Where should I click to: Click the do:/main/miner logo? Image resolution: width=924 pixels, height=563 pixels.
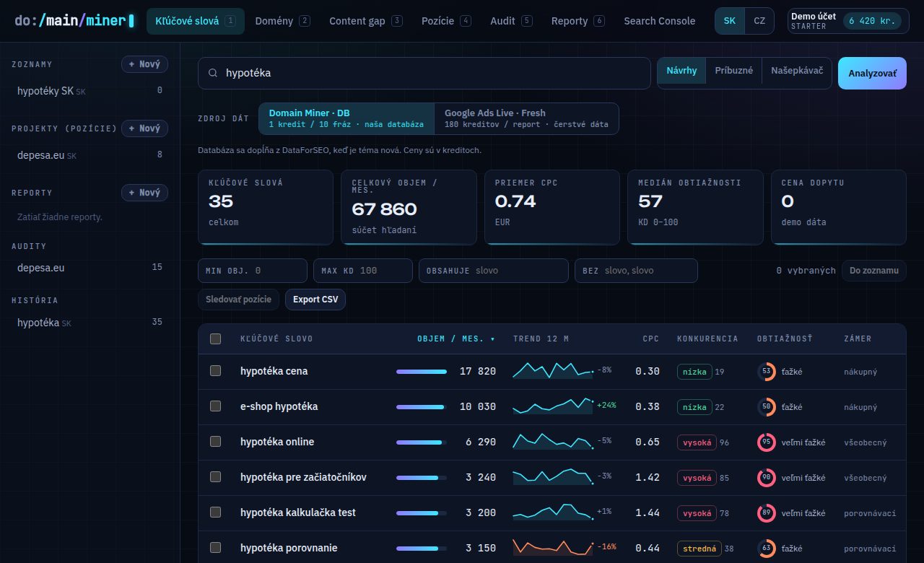(74, 21)
